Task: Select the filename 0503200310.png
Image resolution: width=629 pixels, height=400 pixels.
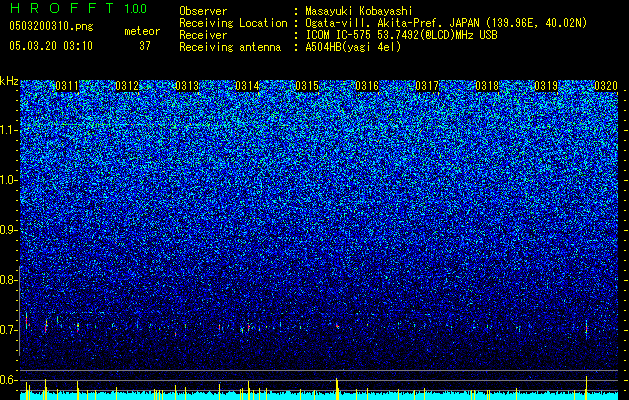Action: 51,26
